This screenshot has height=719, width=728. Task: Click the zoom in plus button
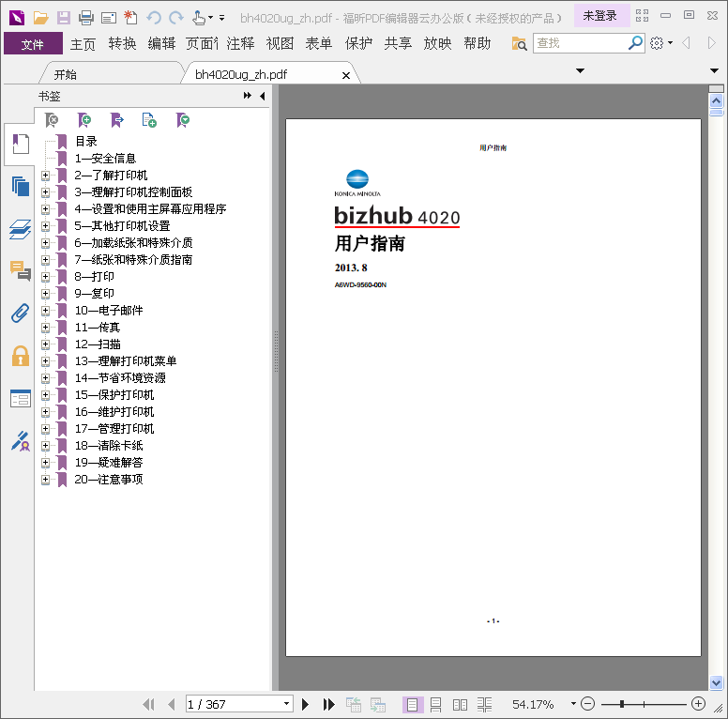(x=698, y=704)
